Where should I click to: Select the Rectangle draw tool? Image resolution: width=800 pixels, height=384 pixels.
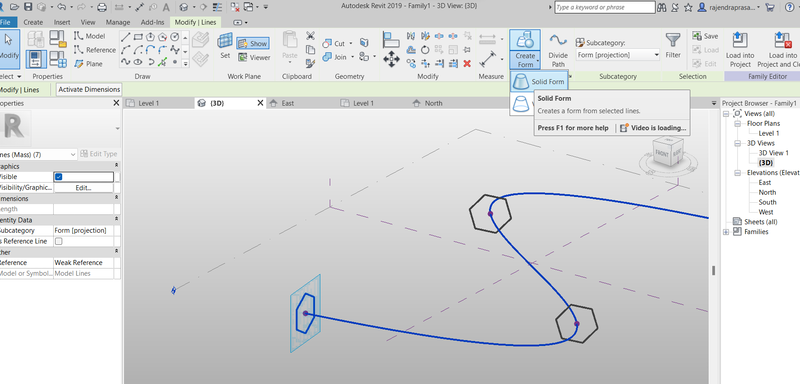[138, 37]
